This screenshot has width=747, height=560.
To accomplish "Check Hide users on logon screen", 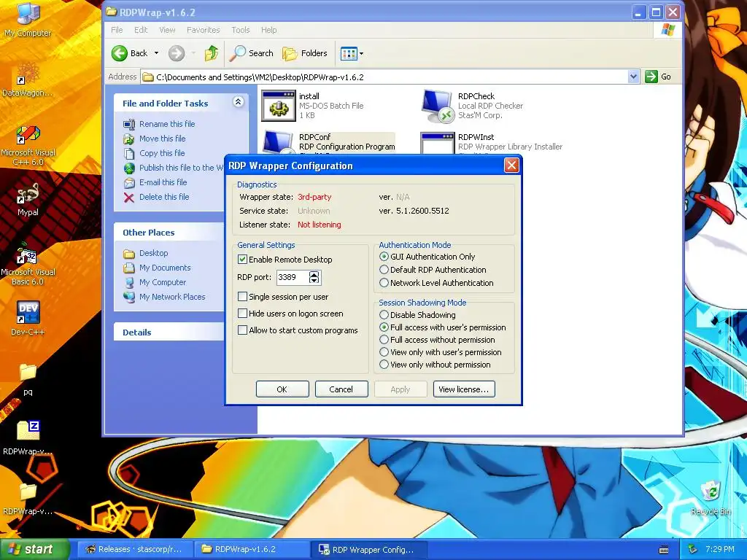I will click(242, 314).
